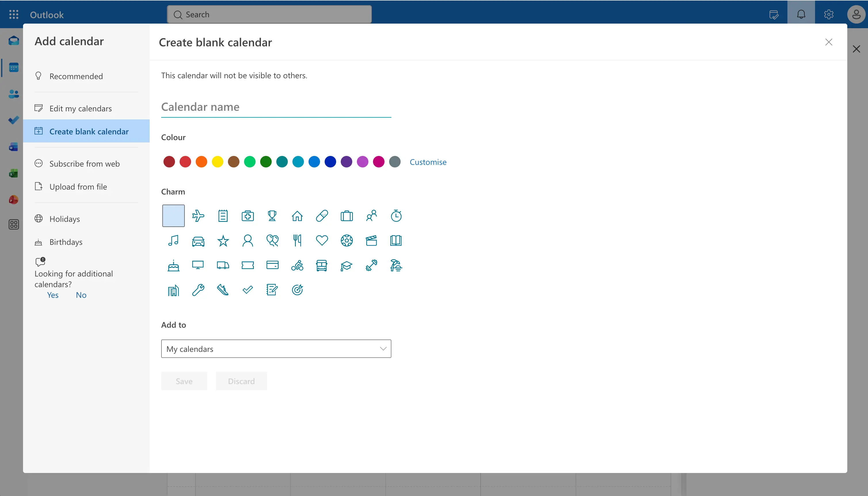Screen dimensions: 868x496
Task: Pick the star charm
Action: 223,241
